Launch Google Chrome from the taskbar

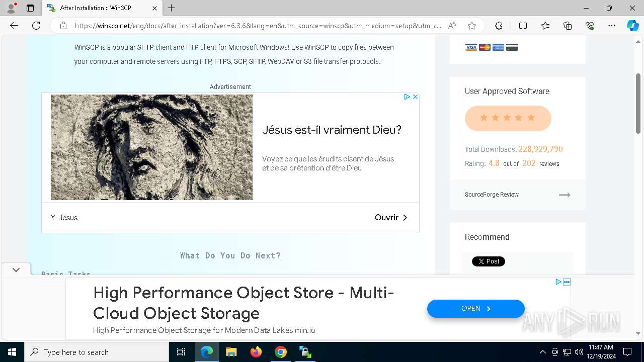point(281,352)
